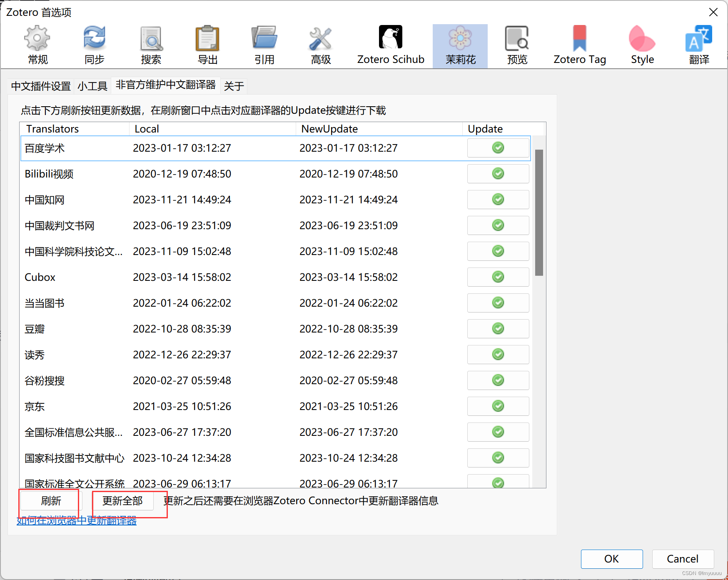Open the 翻译 translate preferences pane
The height and width of the screenshot is (580, 728).
(x=699, y=46)
